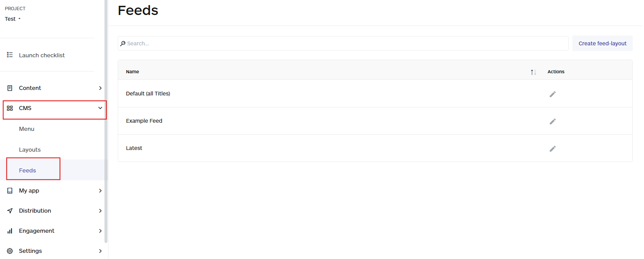Click the My app device icon
This screenshot has height=259, width=644.
[x=10, y=191]
